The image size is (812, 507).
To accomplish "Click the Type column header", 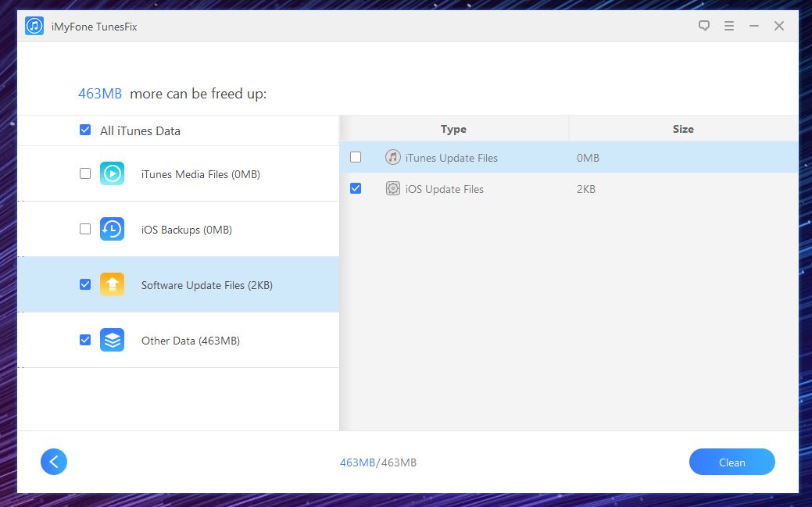I will click(x=453, y=129).
